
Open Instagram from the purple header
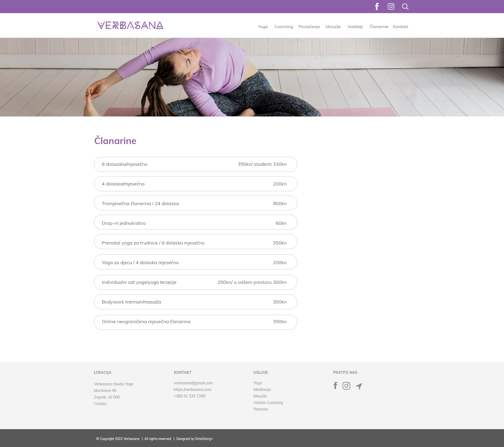point(391,7)
